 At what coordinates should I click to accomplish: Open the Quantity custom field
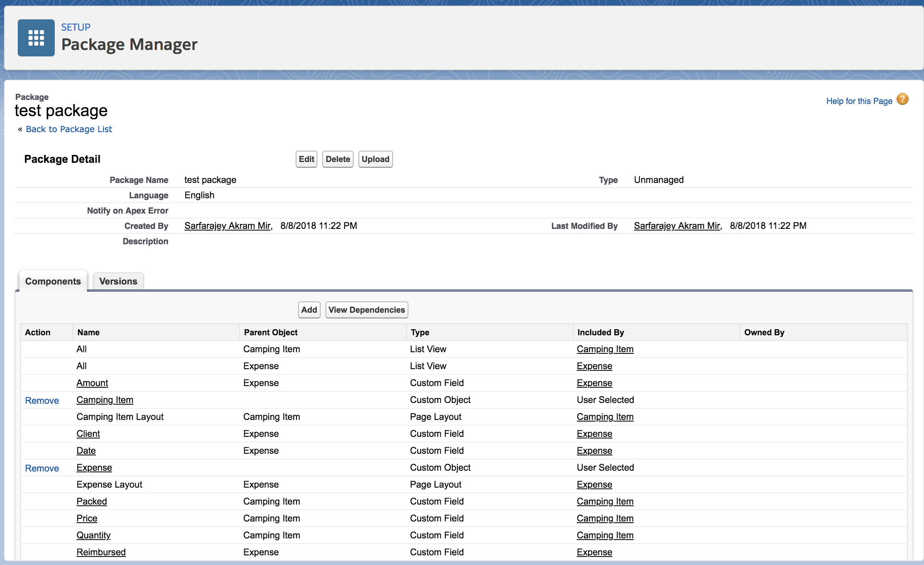point(93,535)
